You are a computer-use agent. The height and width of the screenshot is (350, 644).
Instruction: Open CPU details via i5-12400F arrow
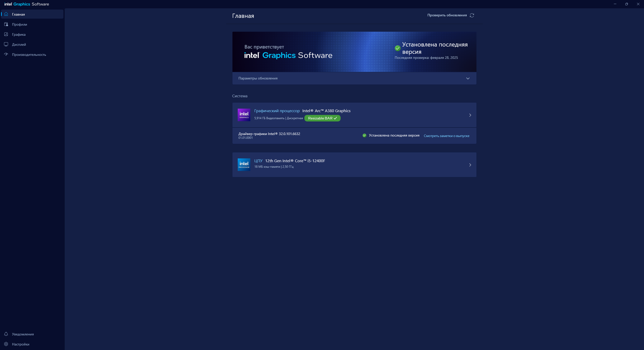pyautogui.click(x=470, y=165)
